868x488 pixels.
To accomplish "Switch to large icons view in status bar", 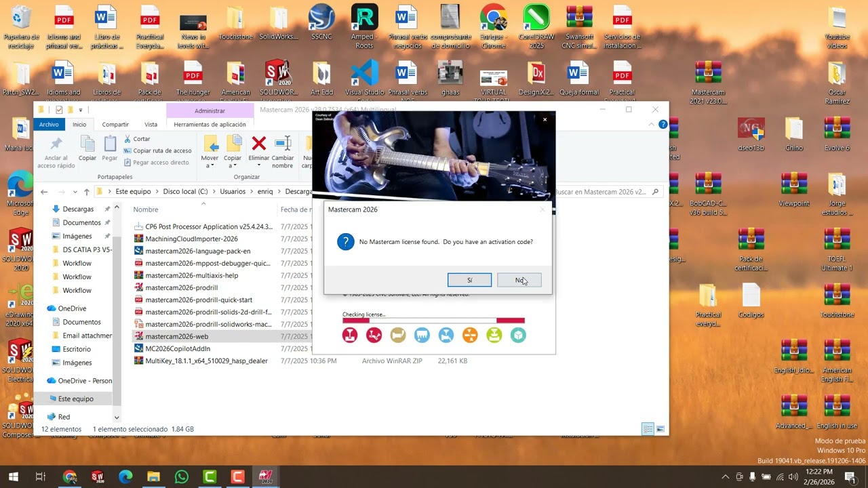I will [660, 429].
